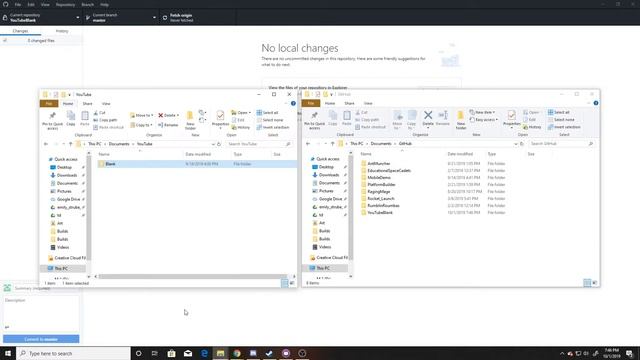Click This PC breadcrumb in GitHub window

[356, 144]
